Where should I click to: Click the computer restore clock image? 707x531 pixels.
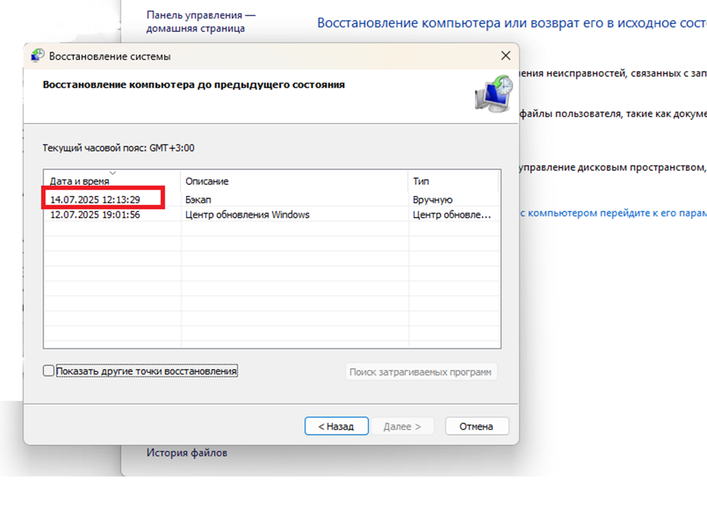(494, 94)
